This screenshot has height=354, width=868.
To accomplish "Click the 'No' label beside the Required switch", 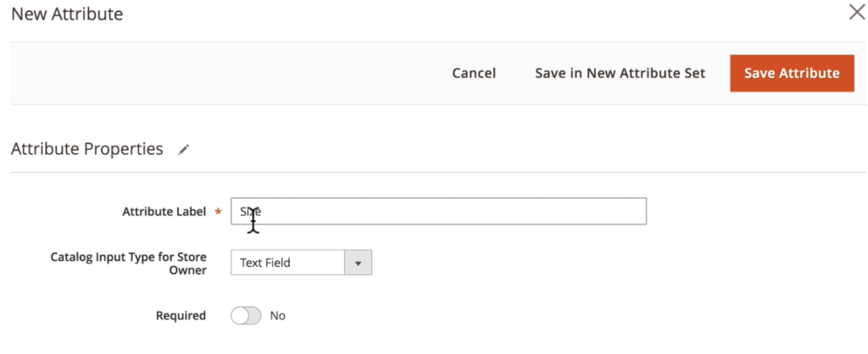I will click(278, 316).
